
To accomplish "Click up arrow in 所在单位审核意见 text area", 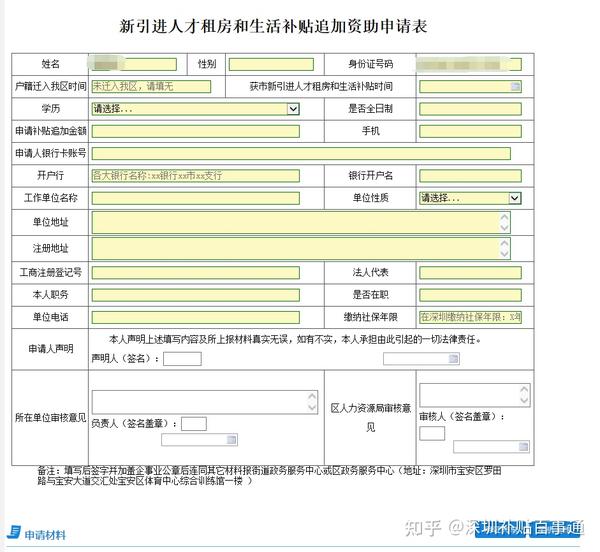I will (x=312, y=397).
